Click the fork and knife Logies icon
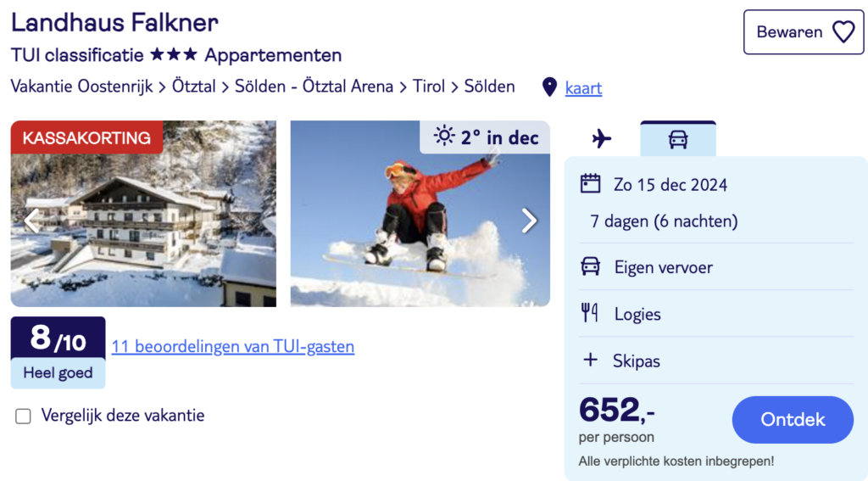Screen dimensions: 868x481 coord(590,314)
